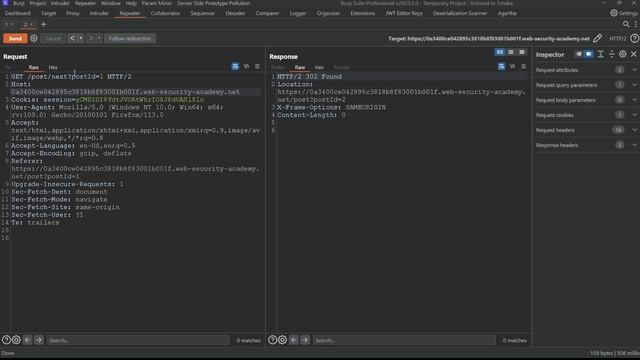
Task: Open the Decoder tab
Action: 235,13
